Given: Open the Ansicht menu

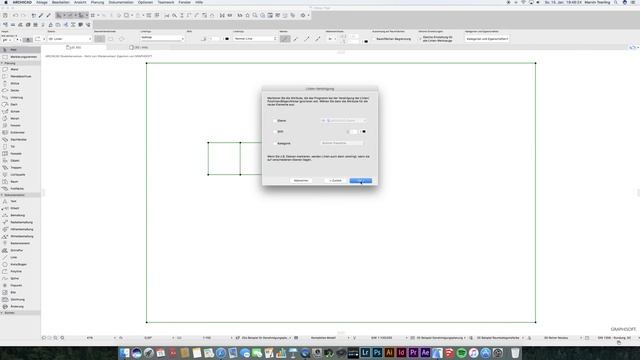Looking at the screenshot, I should coord(80,2).
